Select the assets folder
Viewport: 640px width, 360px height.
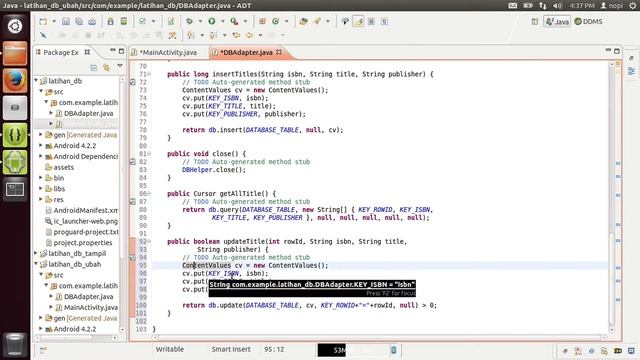point(63,167)
